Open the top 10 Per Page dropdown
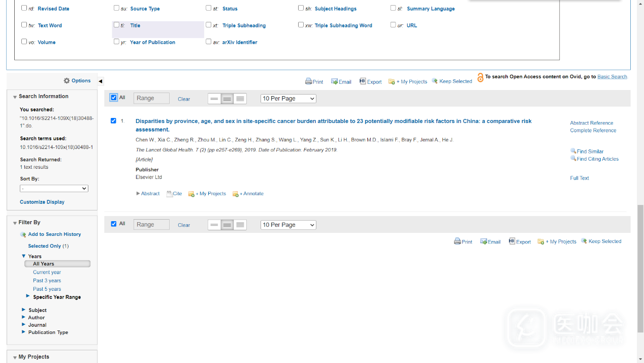 (288, 99)
